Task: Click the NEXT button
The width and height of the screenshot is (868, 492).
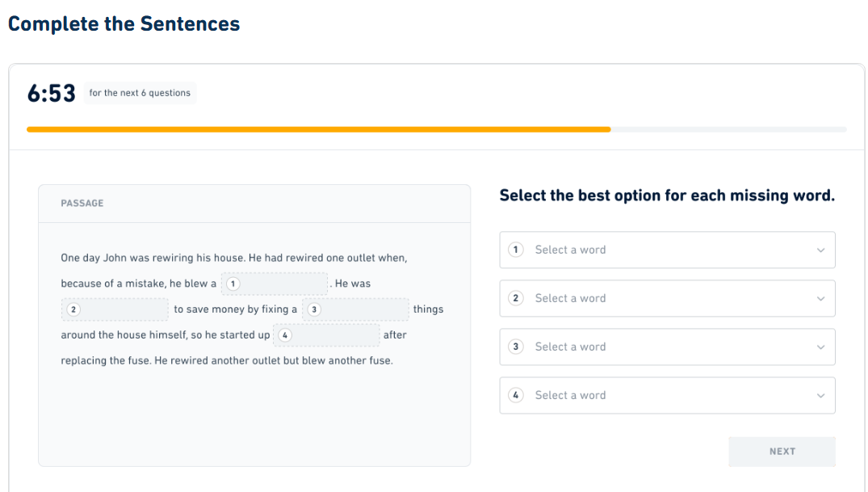Action: click(782, 452)
